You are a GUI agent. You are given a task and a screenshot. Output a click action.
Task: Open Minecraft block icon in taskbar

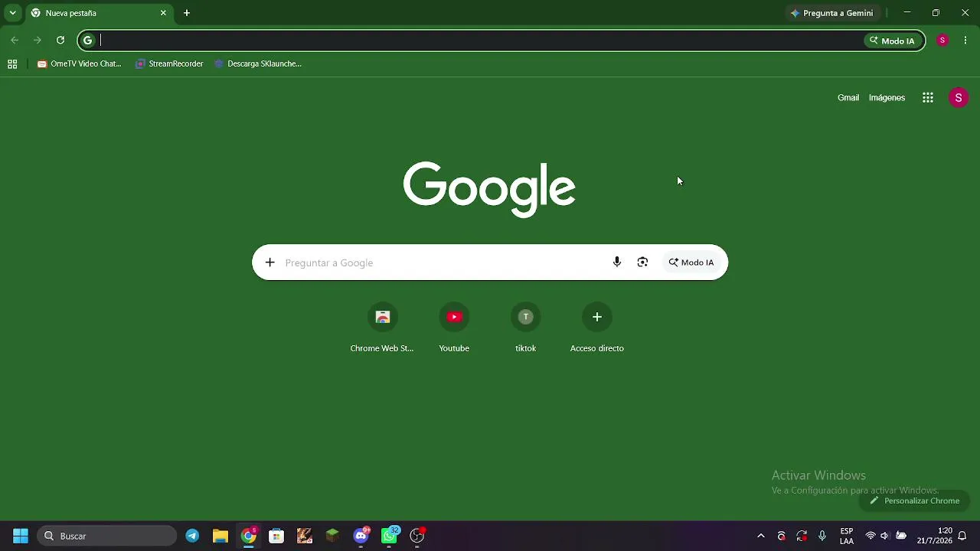pyautogui.click(x=332, y=536)
